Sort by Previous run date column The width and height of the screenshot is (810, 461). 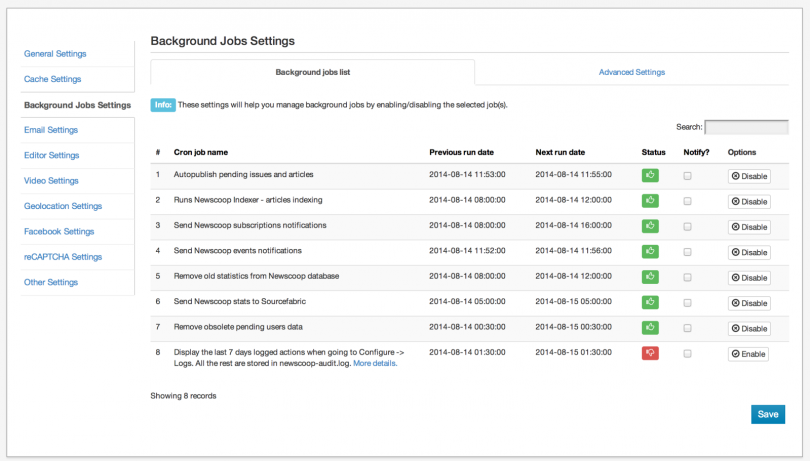point(461,152)
